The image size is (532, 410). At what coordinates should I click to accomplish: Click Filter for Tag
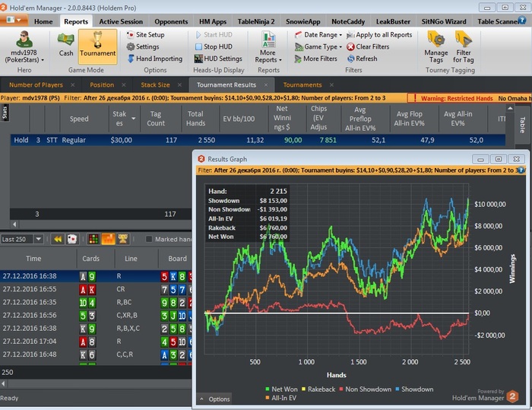point(463,47)
